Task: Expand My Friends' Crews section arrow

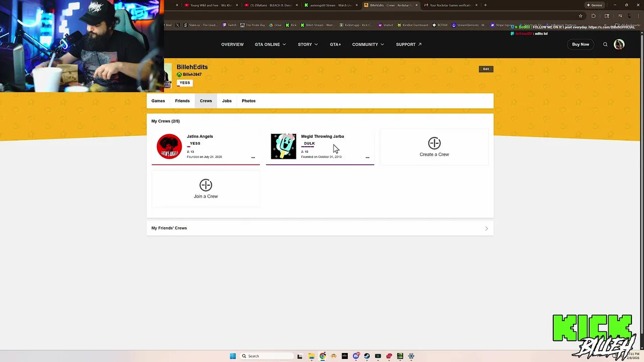Action: pos(487,228)
